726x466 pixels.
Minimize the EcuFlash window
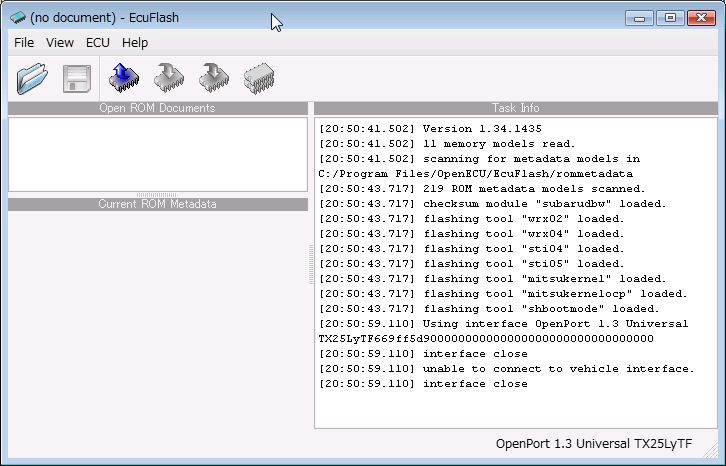[639, 18]
